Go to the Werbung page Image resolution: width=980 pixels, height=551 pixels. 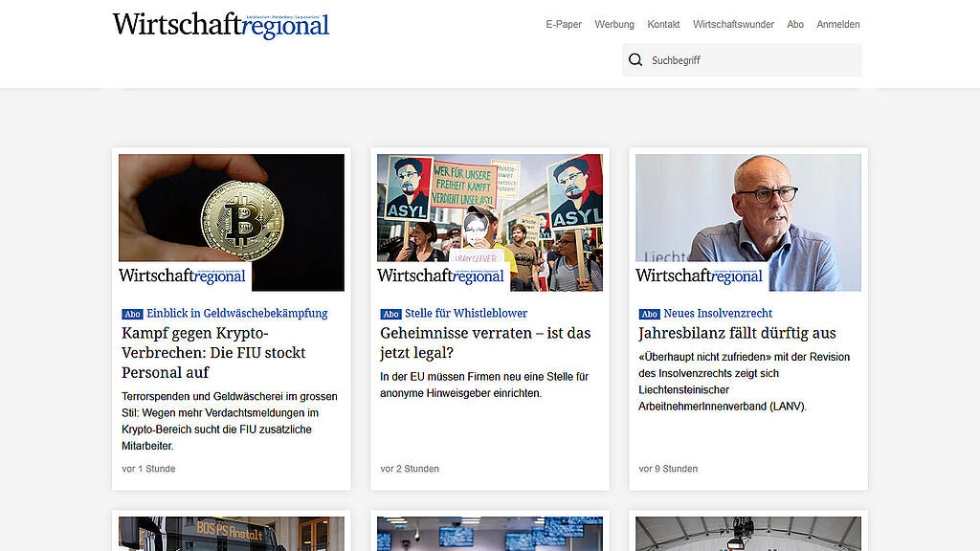click(x=613, y=24)
